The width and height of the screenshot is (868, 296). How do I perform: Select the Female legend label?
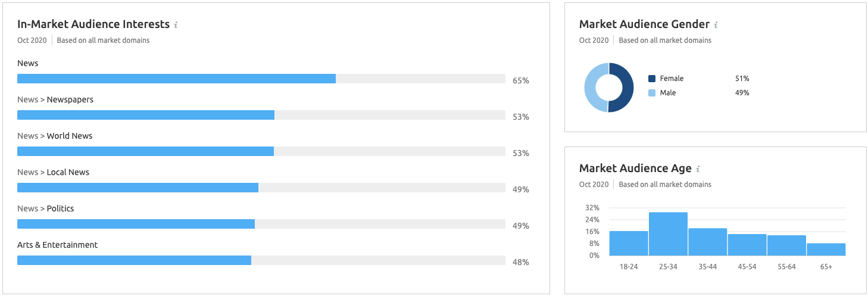672,79
